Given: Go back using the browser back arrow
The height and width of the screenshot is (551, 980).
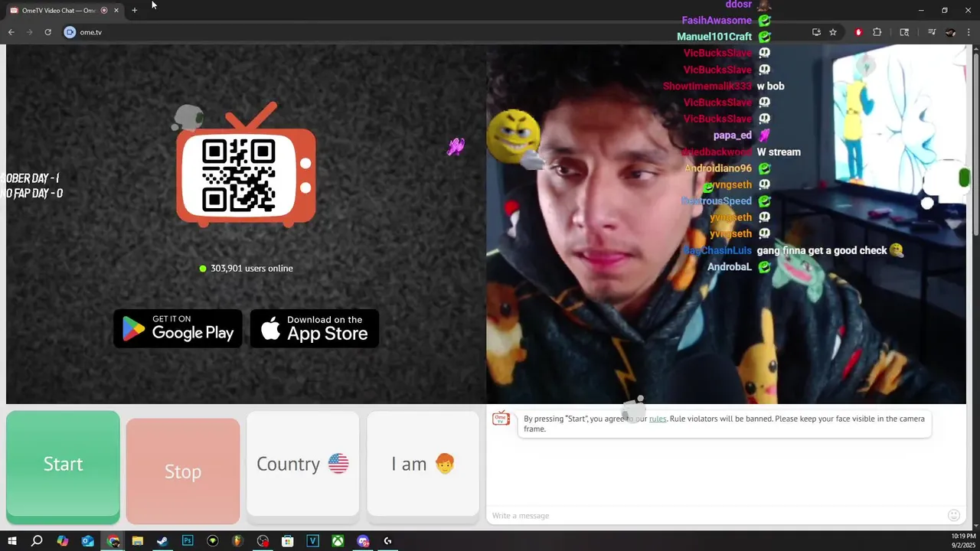Looking at the screenshot, I should tap(11, 32).
